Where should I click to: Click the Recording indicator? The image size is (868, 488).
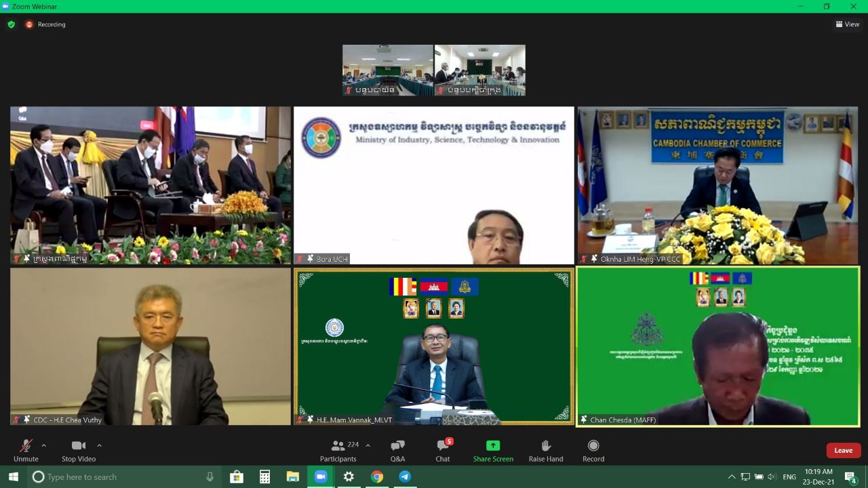(45, 24)
